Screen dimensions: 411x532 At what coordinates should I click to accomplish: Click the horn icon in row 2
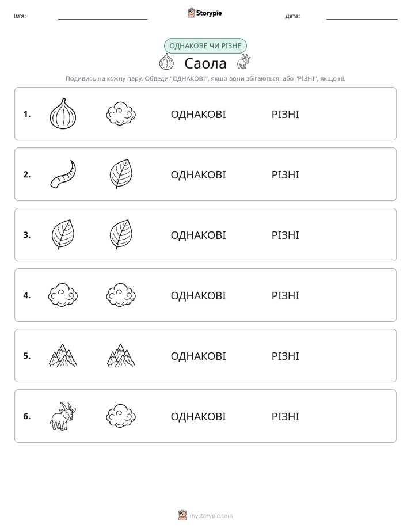pos(63,174)
